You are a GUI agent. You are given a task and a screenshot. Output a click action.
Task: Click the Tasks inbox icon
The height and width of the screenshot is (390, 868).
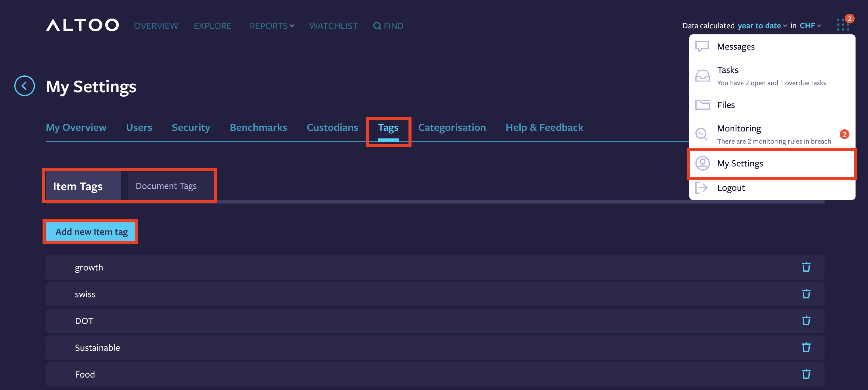(702, 75)
